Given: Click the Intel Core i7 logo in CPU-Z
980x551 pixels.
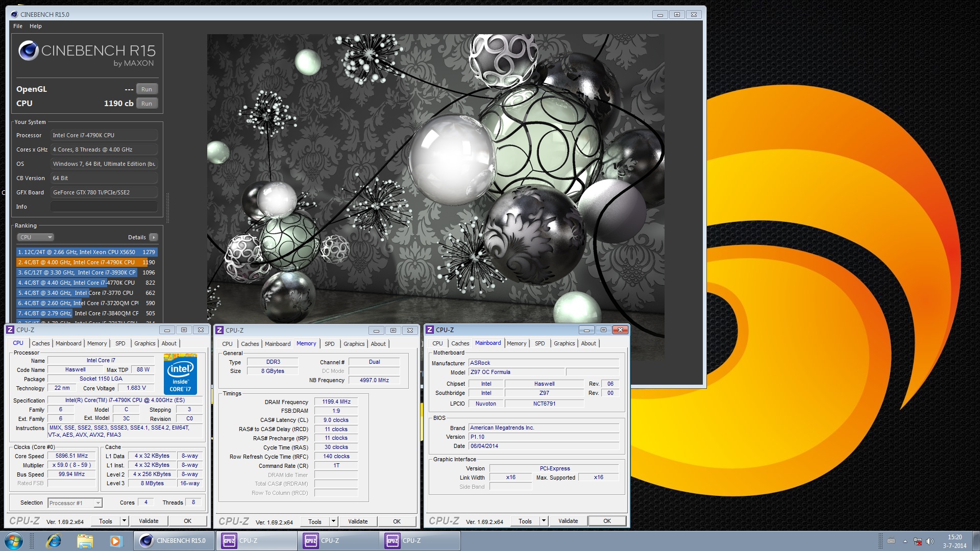Looking at the screenshot, I should point(180,374).
